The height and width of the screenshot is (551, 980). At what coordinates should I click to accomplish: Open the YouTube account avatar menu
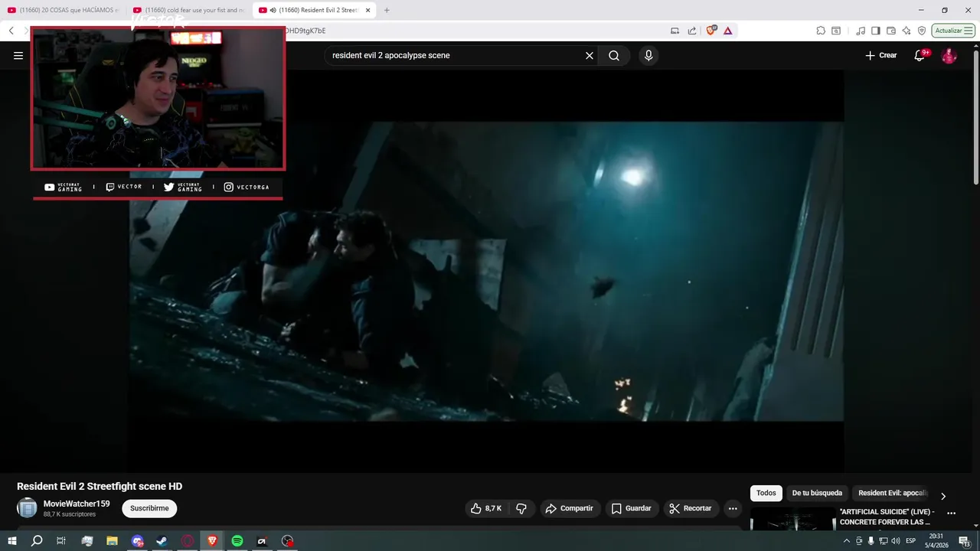949,55
